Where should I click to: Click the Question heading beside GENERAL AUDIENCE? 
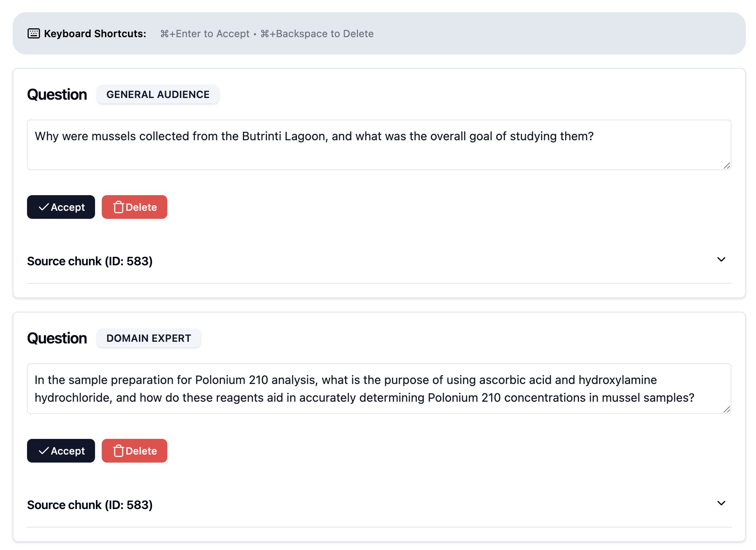(x=57, y=95)
